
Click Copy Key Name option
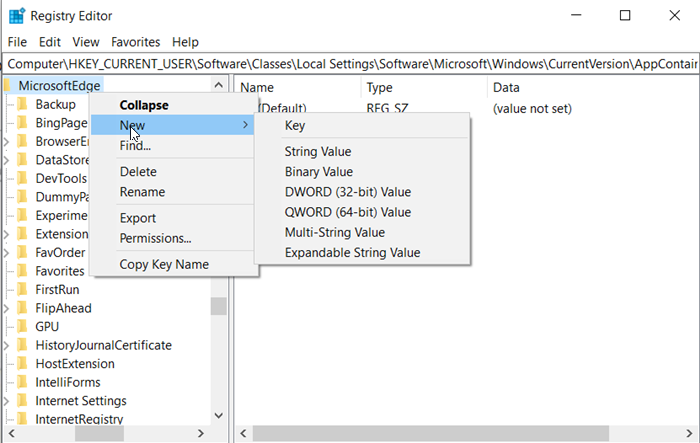tap(164, 264)
